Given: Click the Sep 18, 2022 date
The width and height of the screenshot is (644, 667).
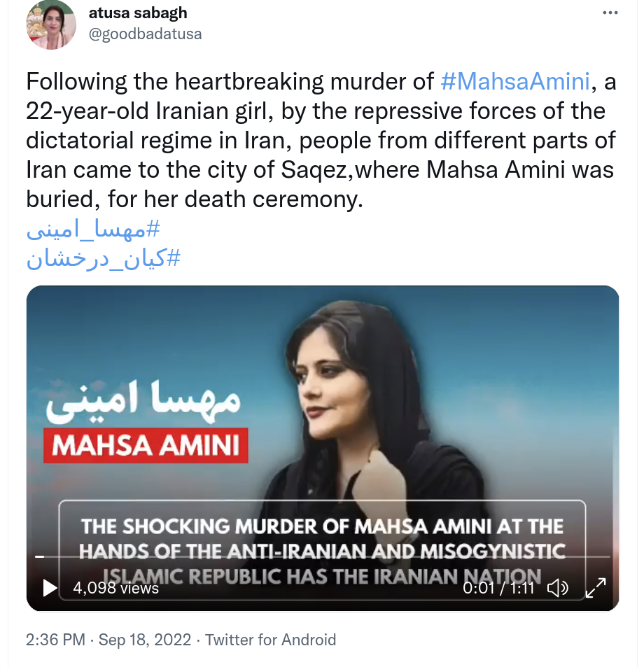Looking at the screenshot, I should [x=145, y=640].
